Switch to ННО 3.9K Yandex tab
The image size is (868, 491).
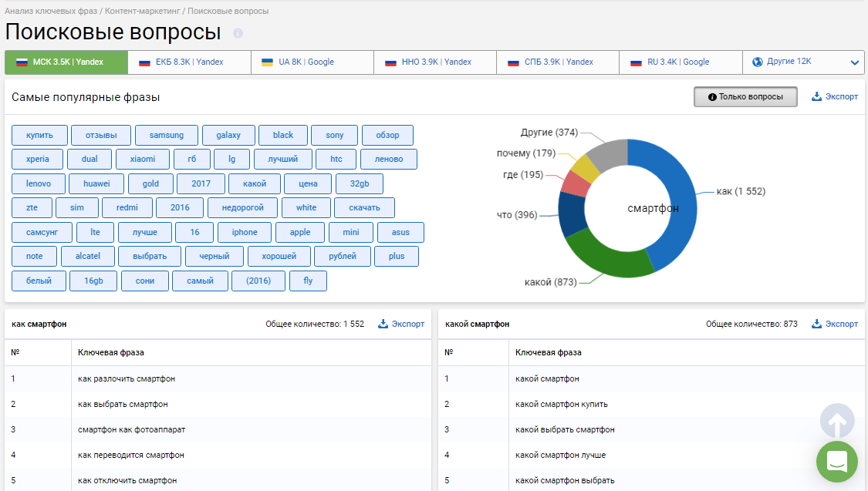click(x=435, y=62)
